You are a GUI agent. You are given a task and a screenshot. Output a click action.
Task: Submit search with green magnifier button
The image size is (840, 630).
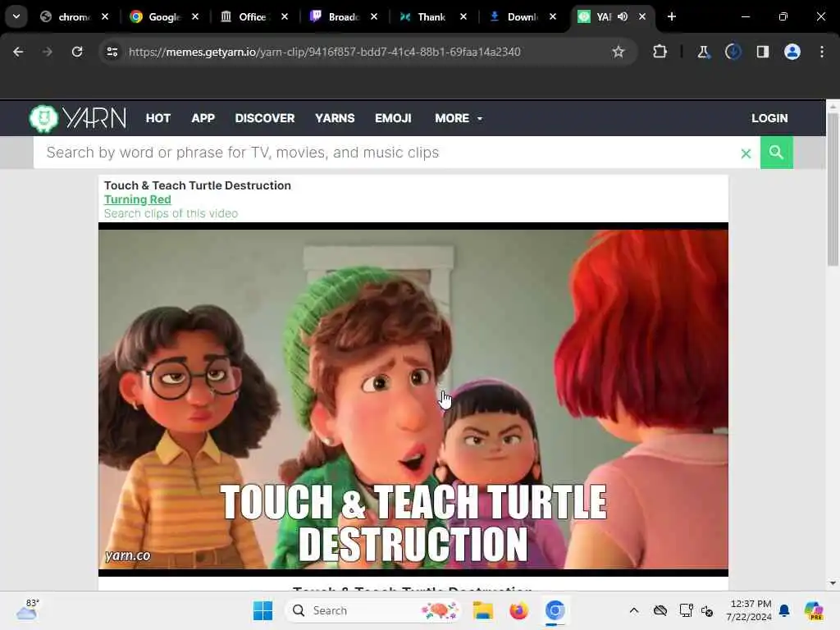coord(776,153)
